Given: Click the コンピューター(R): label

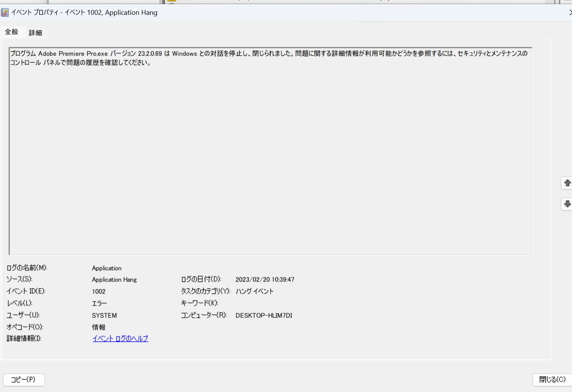Looking at the screenshot, I should (203, 315).
